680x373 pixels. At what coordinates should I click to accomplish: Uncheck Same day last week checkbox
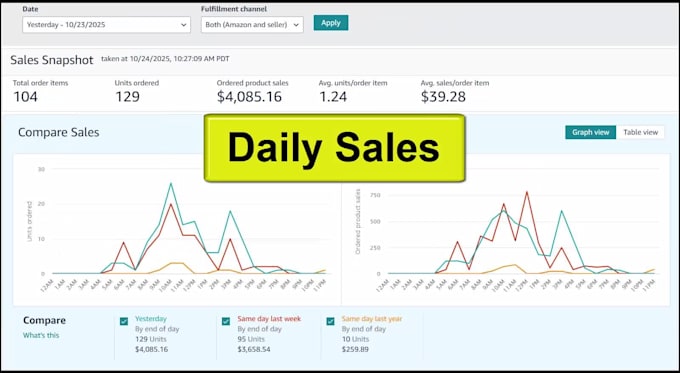point(226,321)
